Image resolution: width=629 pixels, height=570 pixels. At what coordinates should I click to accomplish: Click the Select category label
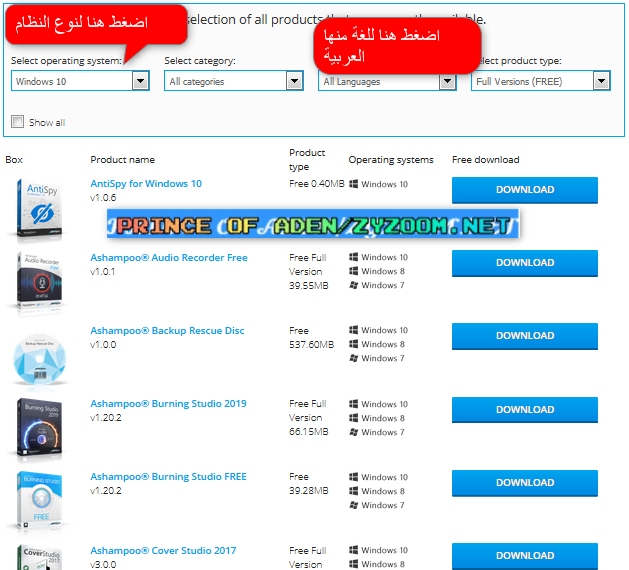(x=200, y=61)
